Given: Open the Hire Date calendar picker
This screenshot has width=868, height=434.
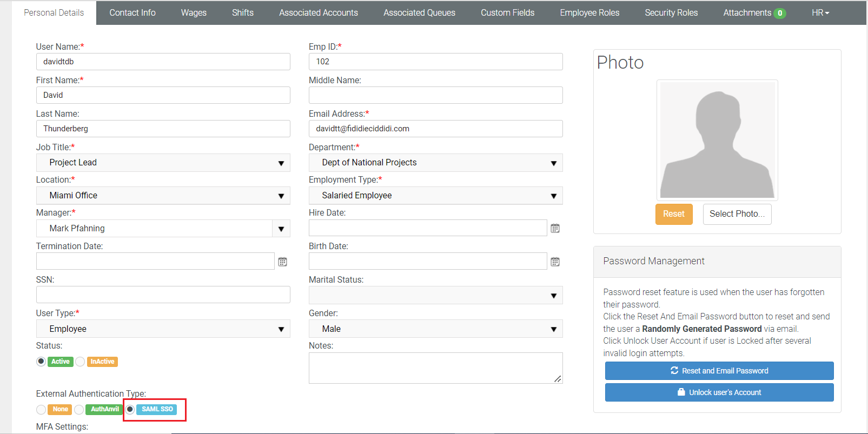Looking at the screenshot, I should click(x=555, y=228).
